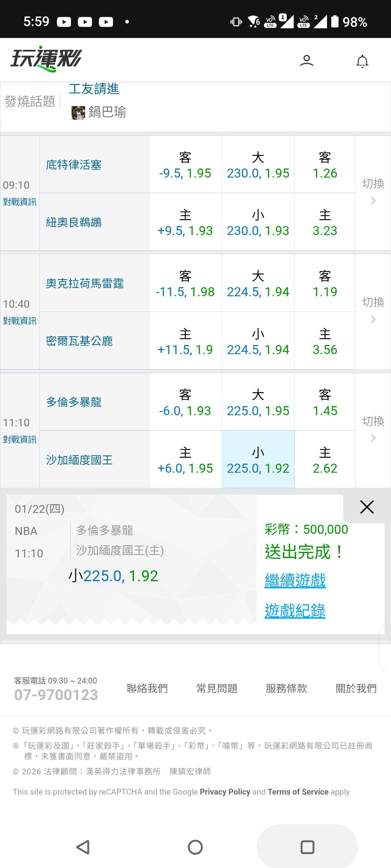Screen dimensions: 391x868
Task: Select Pistons away moneyline 1.26
Action: [x=325, y=165]
